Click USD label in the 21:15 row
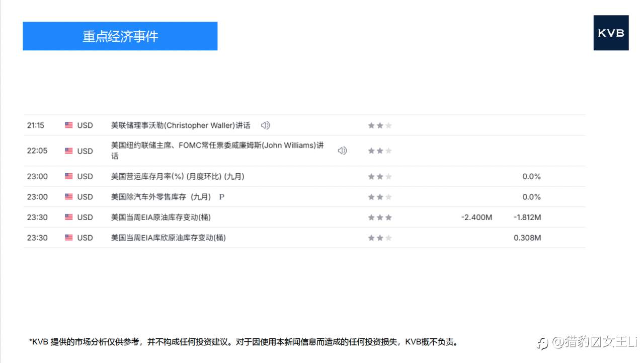The image size is (644, 363). click(x=85, y=125)
